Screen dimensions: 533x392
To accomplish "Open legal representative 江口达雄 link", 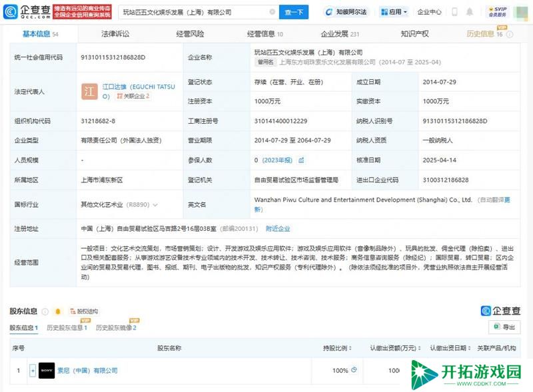I will (139, 91).
